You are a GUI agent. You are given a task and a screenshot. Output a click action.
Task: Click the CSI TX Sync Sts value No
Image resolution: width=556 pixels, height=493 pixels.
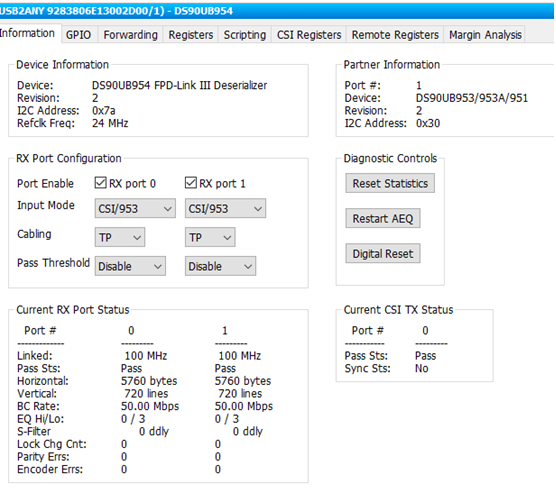(422, 369)
